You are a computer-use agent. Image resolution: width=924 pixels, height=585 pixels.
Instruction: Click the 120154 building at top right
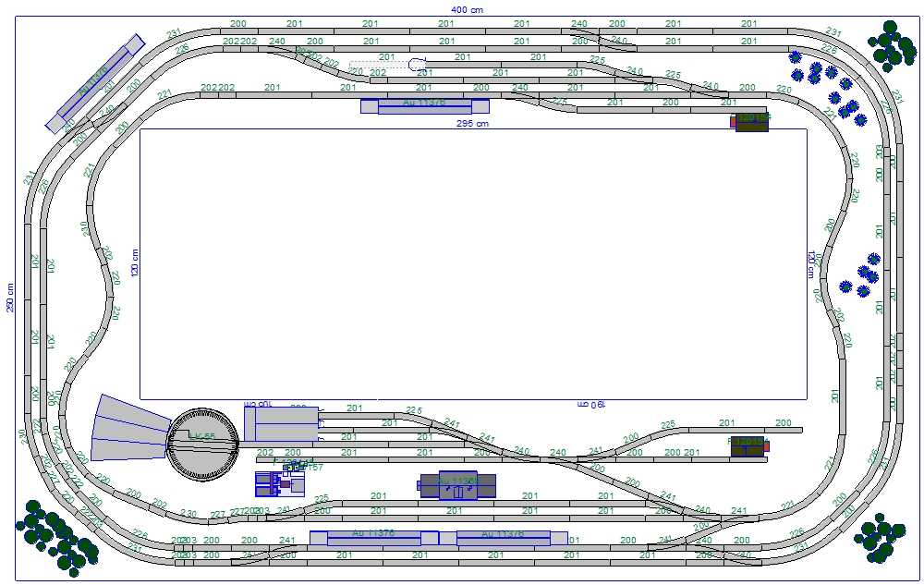[x=750, y=122]
